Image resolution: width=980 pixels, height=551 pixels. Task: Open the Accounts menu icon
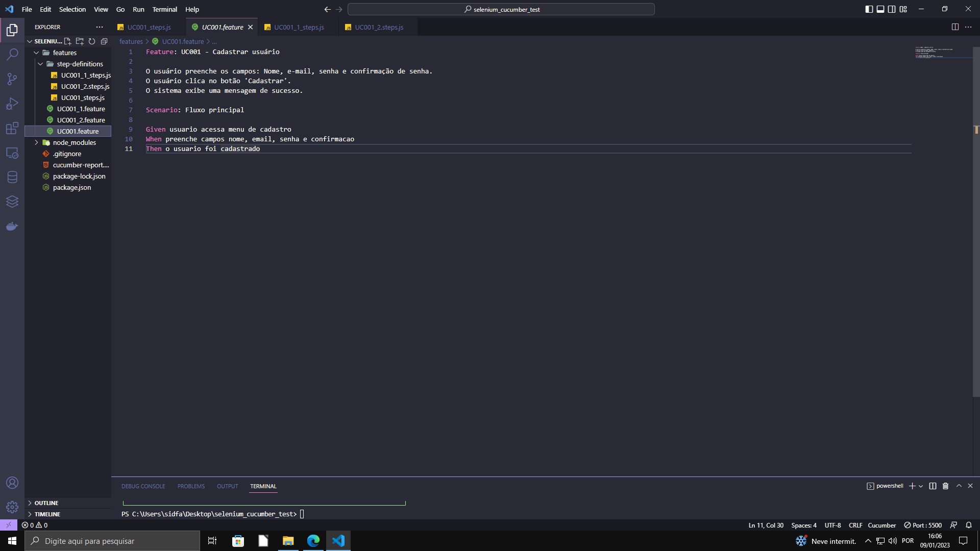coord(12,483)
